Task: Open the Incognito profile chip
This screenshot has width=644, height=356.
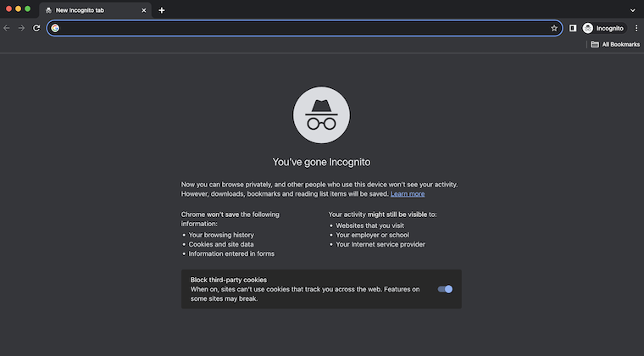Action: tap(604, 28)
